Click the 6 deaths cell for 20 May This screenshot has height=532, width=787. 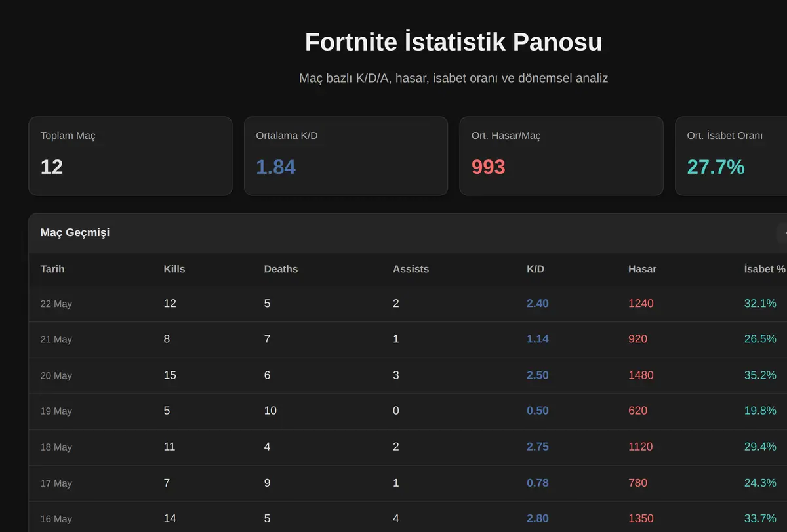pos(268,375)
